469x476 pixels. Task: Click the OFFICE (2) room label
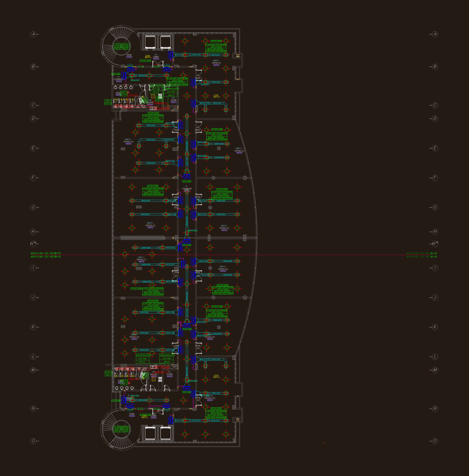239,151
